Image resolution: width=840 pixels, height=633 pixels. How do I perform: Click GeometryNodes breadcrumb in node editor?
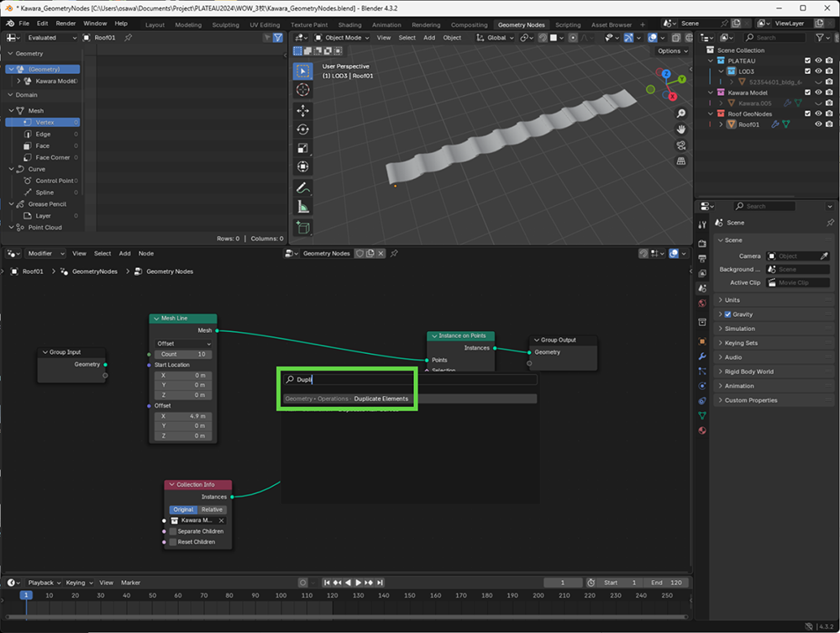(x=94, y=272)
